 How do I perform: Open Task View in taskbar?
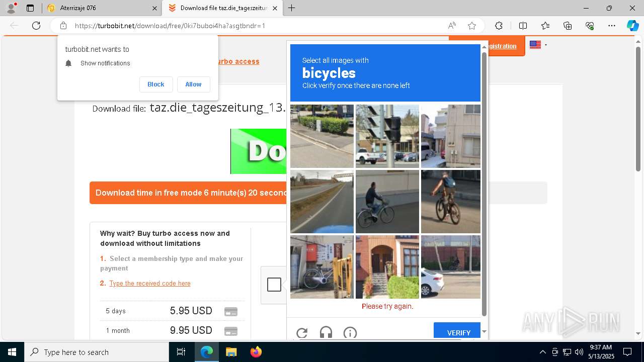pos(181,352)
